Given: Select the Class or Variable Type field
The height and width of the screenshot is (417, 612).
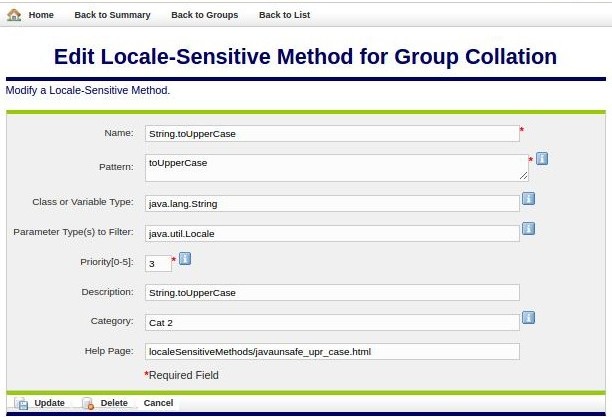Looking at the screenshot, I should 331,204.
